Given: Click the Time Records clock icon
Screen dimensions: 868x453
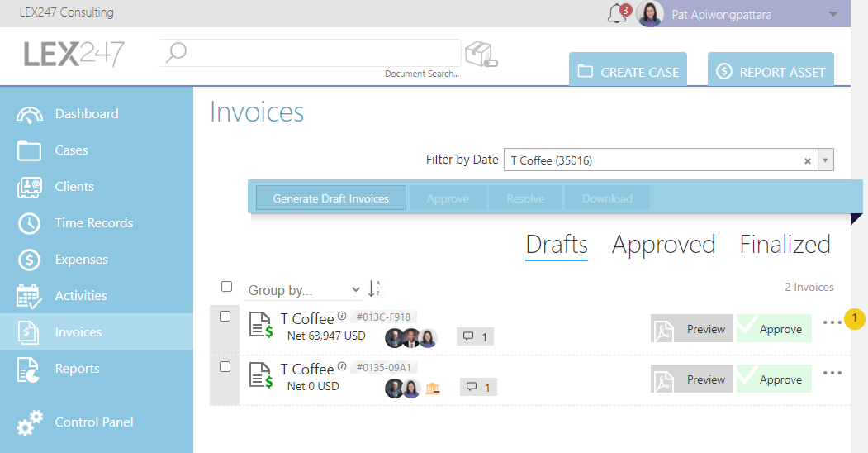Looking at the screenshot, I should click(30, 224).
